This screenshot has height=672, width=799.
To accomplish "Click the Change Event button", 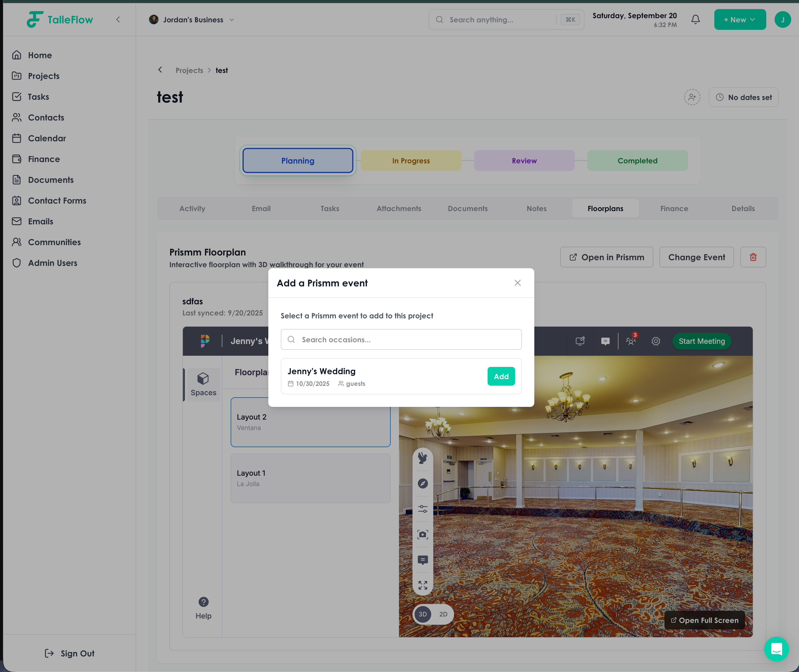I will coord(696,257).
